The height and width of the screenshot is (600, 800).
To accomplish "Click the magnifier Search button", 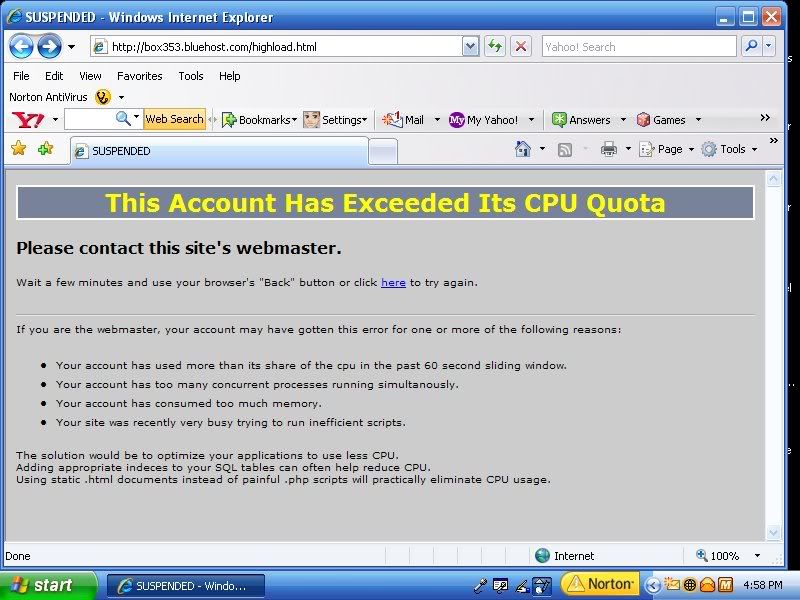I will 750,46.
